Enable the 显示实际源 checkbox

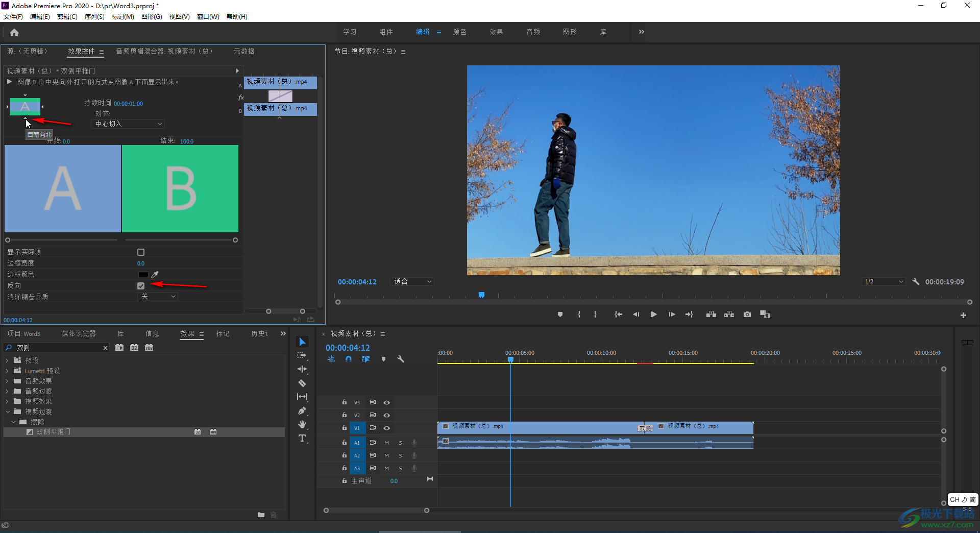(x=141, y=252)
